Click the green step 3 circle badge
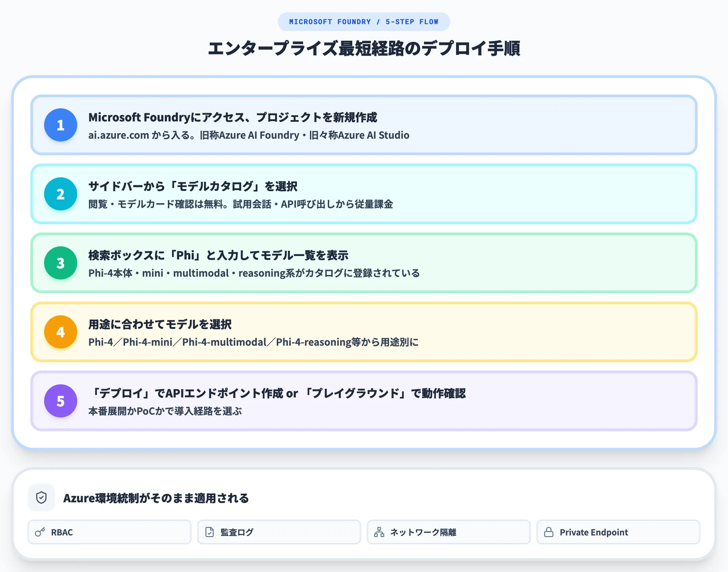 [x=61, y=263]
